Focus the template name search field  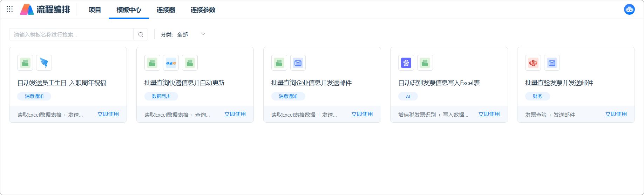[72, 34]
